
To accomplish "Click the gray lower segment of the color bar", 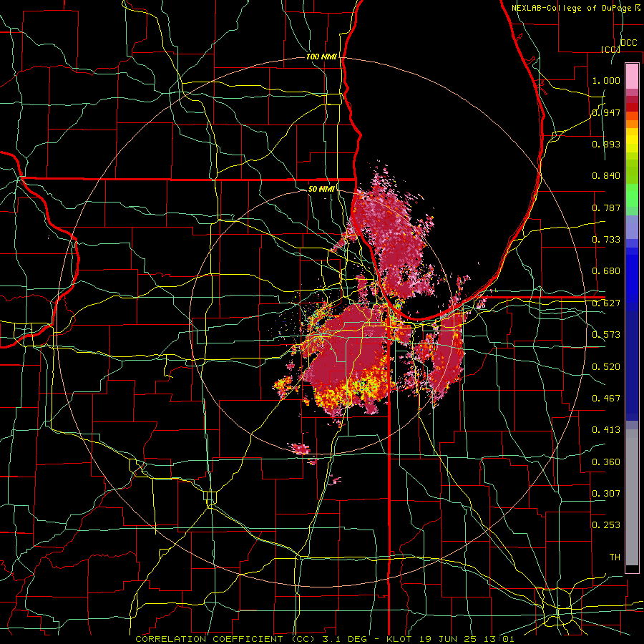I will tap(632, 497).
